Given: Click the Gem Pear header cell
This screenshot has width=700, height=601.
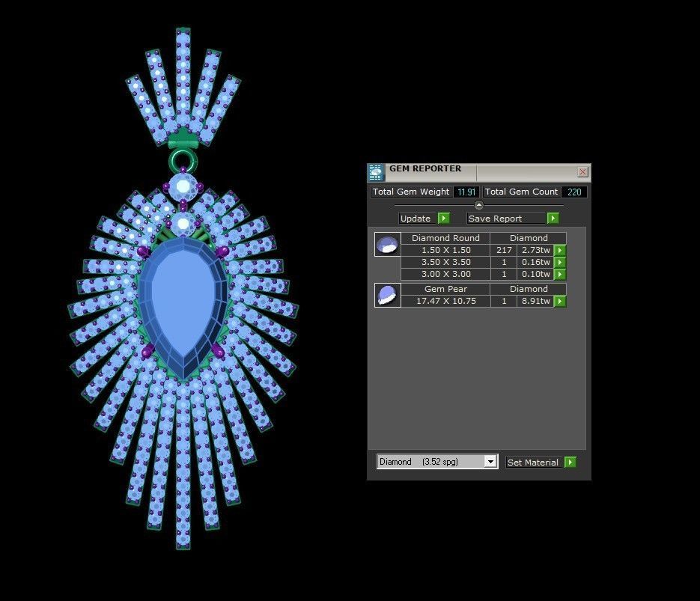Looking at the screenshot, I should [x=445, y=289].
